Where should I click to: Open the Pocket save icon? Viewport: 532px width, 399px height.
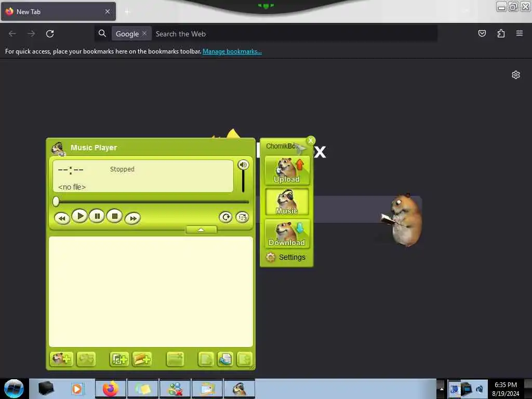[x=482, y=33]
